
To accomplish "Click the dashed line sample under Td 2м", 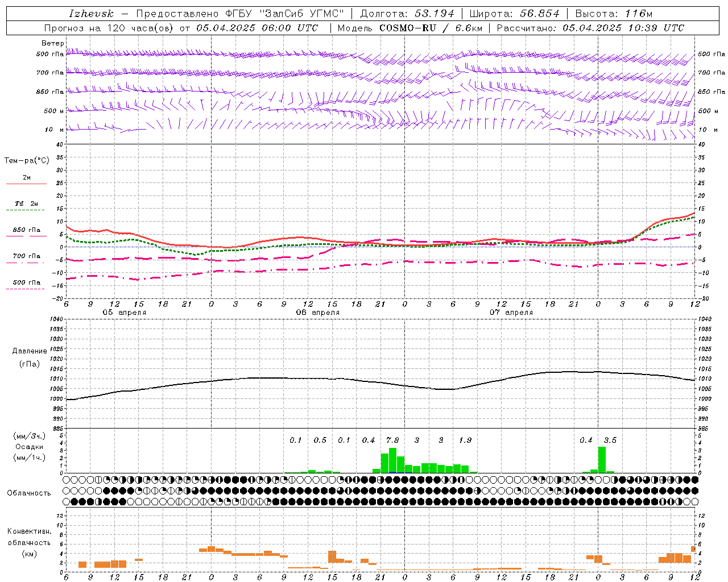I will tap(25, 210).
